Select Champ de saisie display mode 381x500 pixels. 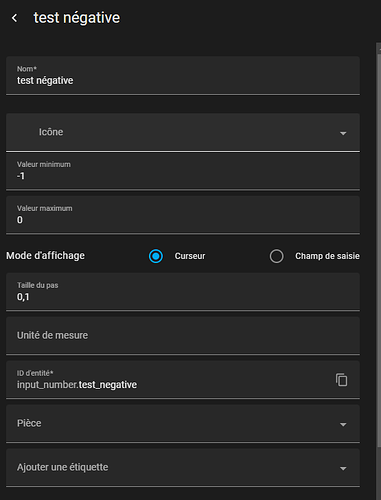(x=276, y=256)
